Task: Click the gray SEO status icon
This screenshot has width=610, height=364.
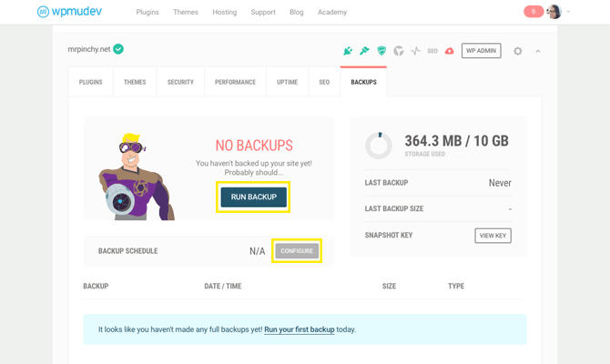Action: tap(432, 51)
